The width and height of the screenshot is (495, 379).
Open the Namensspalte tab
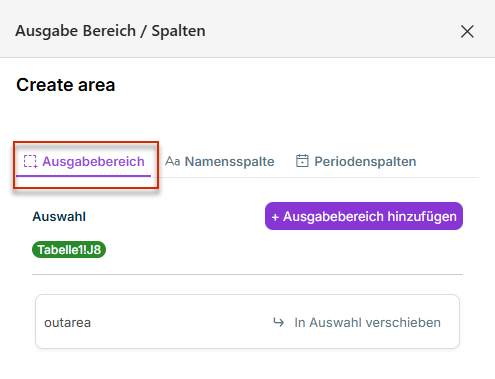220,162
